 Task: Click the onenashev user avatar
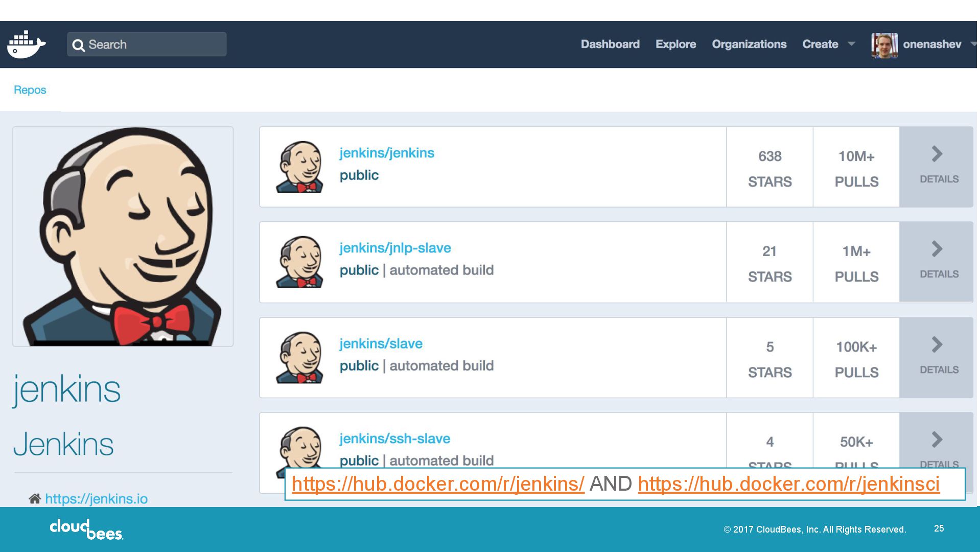pos(884,45)
